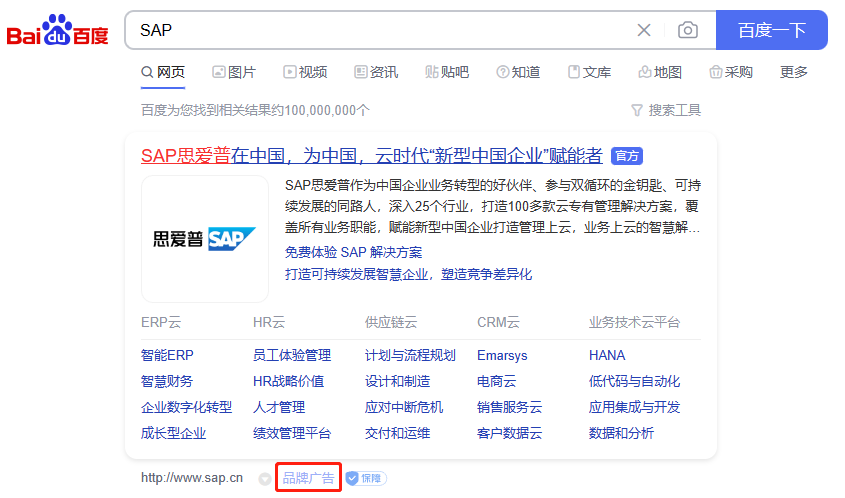Expand the 更多 search categories
Image resolution: width=845 pixels, height=498 pixels.
(794, 72)
